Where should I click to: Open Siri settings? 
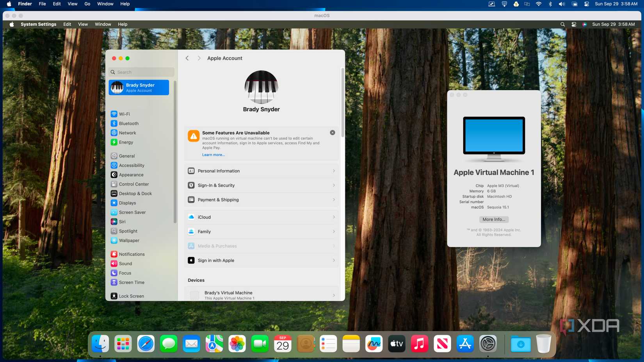coord(118,222)
